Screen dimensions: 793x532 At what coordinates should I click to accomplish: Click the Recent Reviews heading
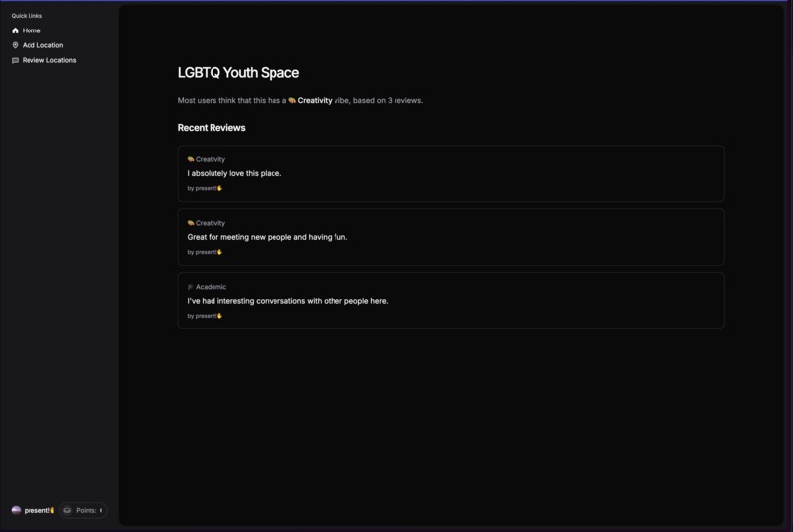[212, 128]
